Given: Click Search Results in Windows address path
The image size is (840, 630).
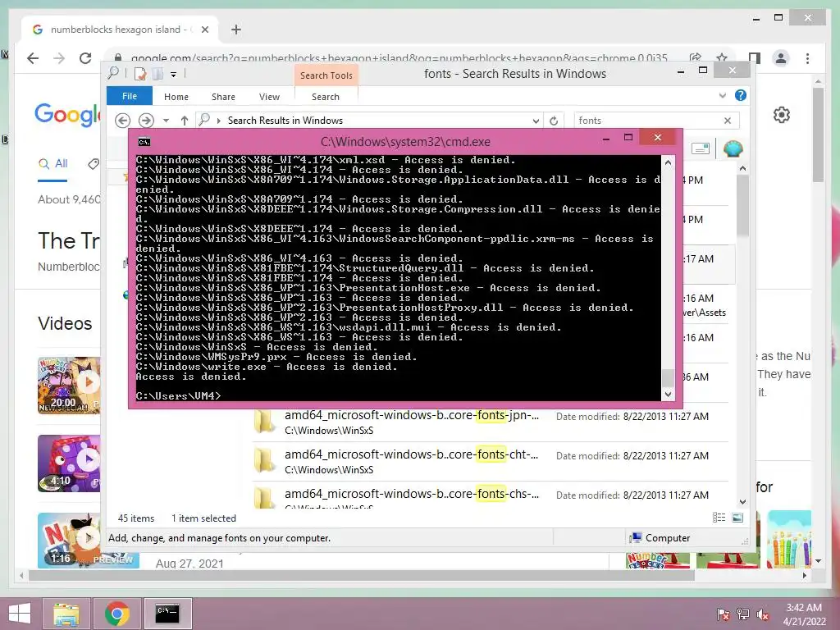Looking at the screenshot, I should [285, 121].
